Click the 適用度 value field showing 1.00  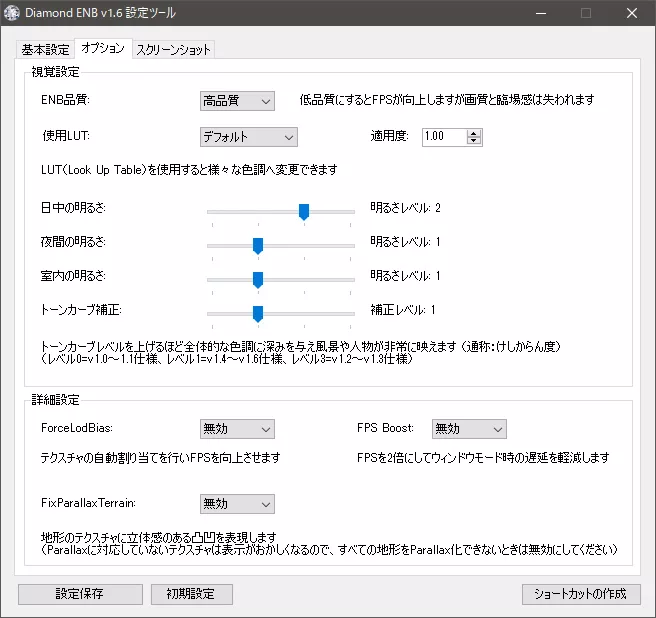click(444, 136)
